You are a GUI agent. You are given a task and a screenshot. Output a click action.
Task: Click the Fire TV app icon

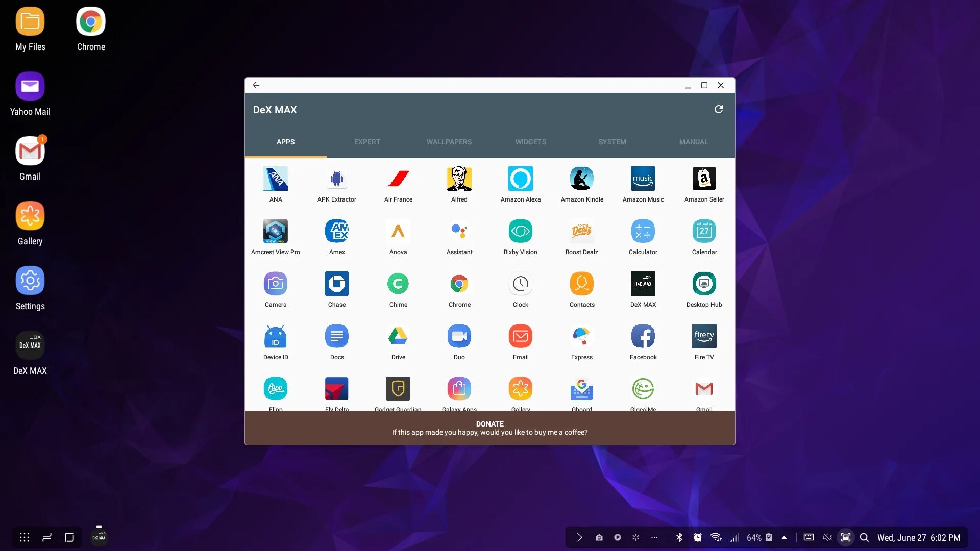pyautogui.click(x=704, y=337)
